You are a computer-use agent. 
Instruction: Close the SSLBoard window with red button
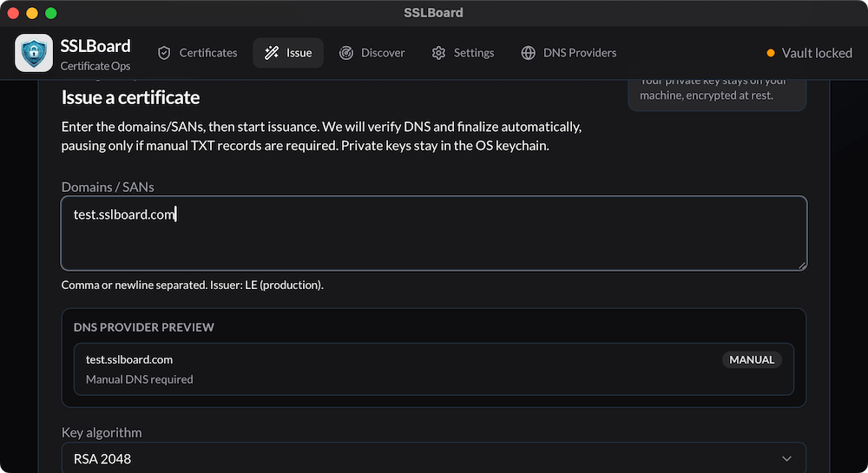tap(13, 13)
